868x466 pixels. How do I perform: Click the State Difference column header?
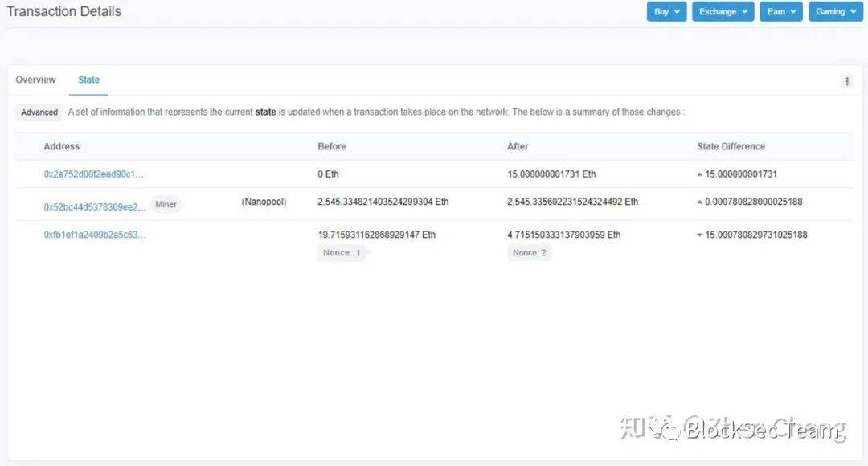point(731,147)
